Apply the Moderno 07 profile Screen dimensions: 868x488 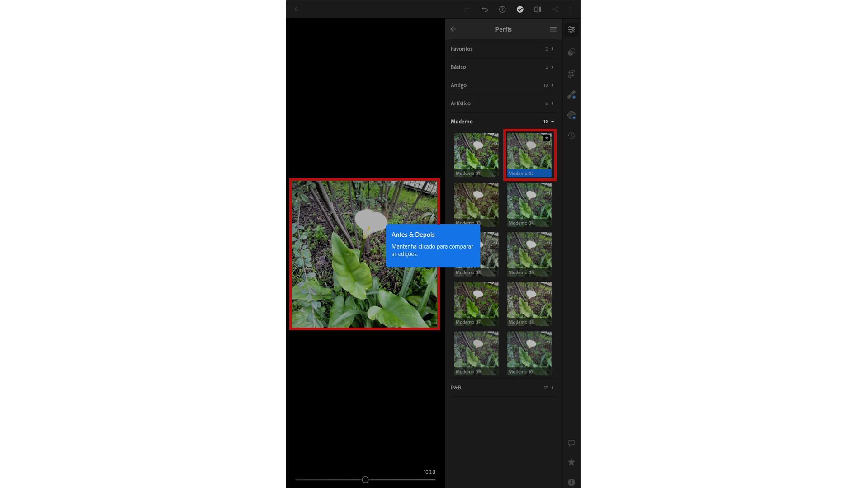(x=476, y=304)
